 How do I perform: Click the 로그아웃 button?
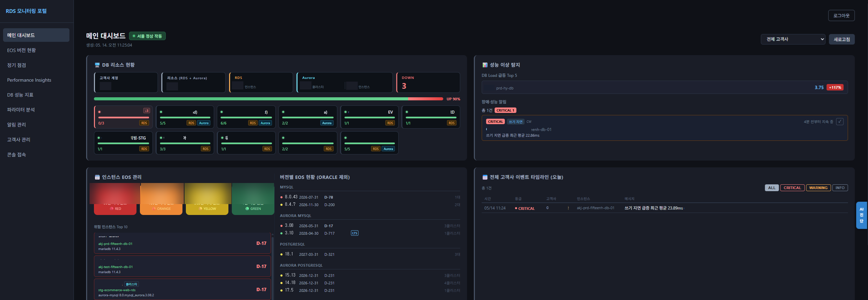click(841, 16)
